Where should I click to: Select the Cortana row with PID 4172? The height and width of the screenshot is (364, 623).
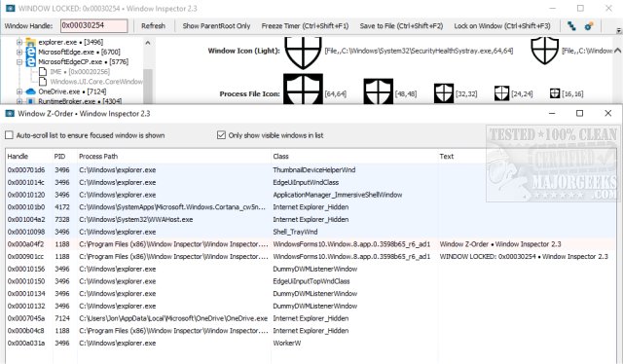pos(311,207)
